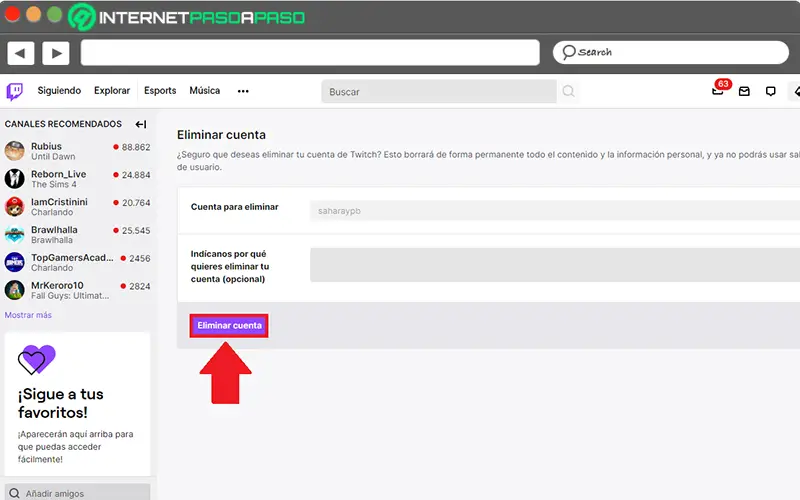Focus the Añadir amigos search field
This screenshot has width=800, height=500.
click(78, 492)
